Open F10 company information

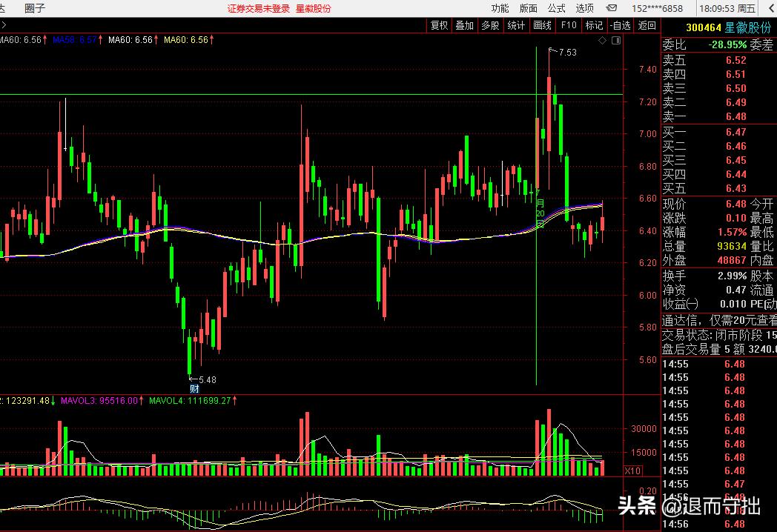(569, 25)
